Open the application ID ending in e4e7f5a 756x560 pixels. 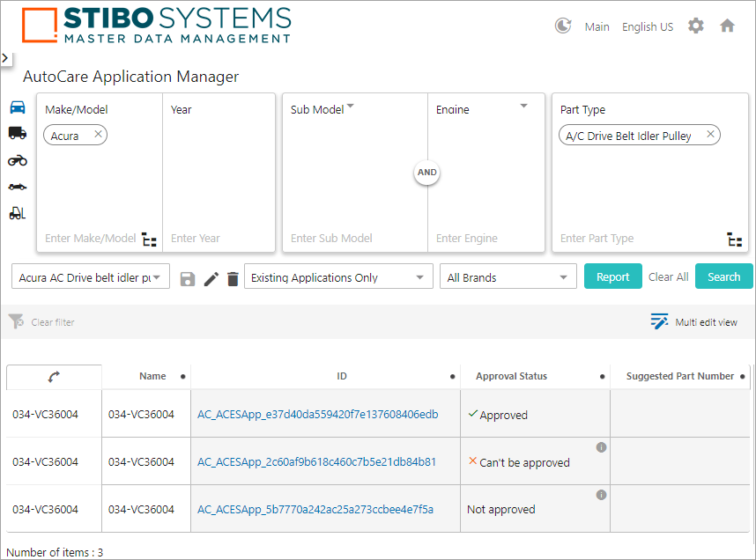pos(315,510)
